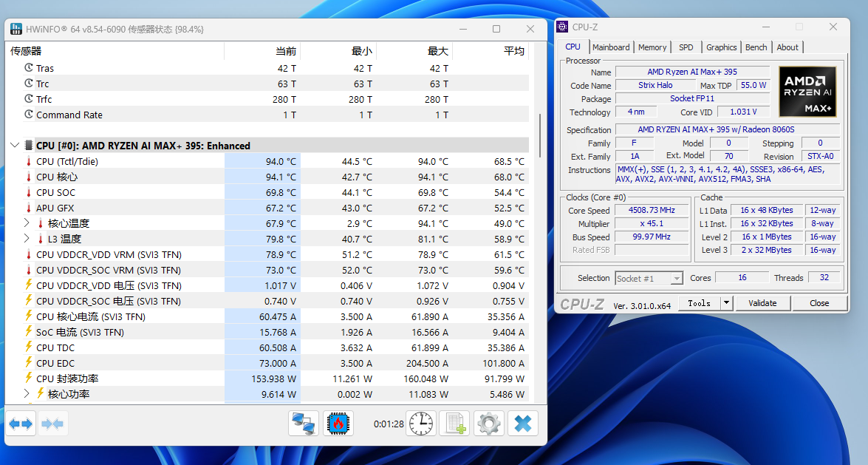Expand the 核心功率 row

coord(26,393)
